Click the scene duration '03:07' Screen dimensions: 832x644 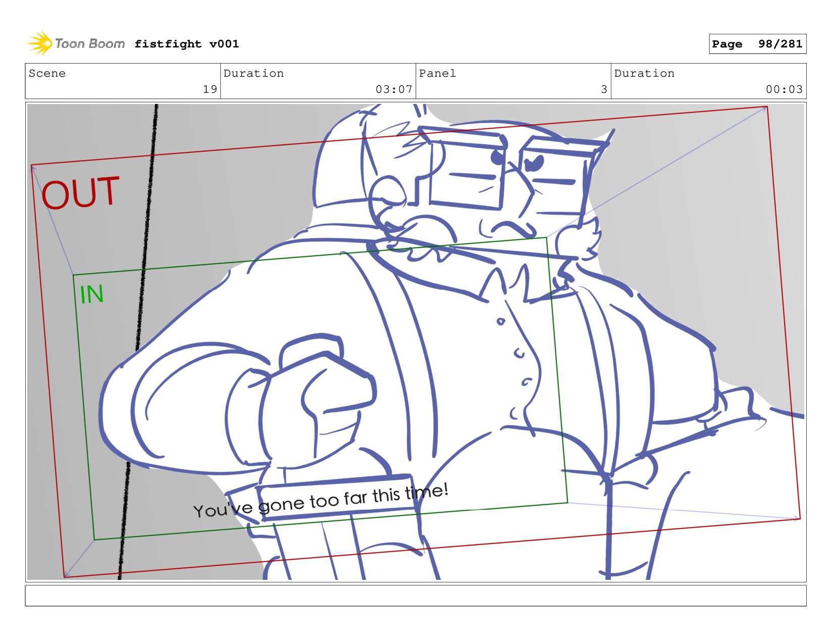[x=394, y=89]
